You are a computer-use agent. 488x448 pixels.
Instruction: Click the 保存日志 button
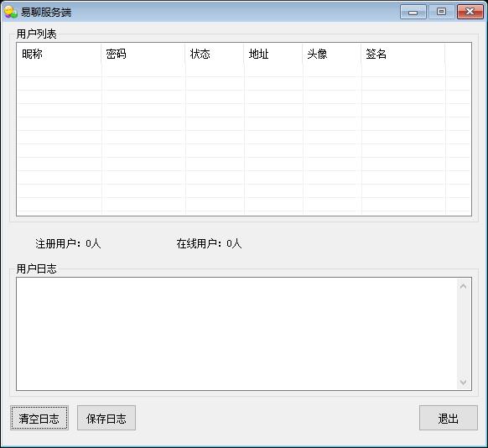point(106,418)
